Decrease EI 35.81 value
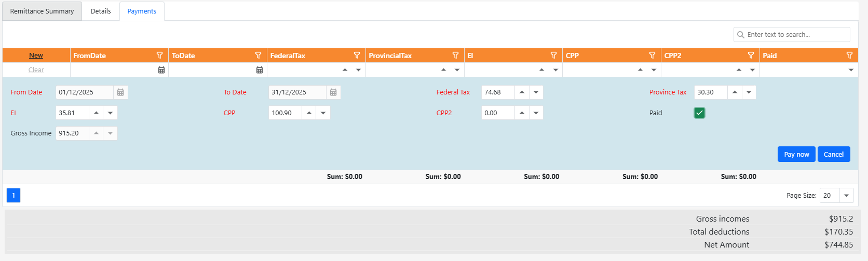868x261 pixels. point(110,113)
